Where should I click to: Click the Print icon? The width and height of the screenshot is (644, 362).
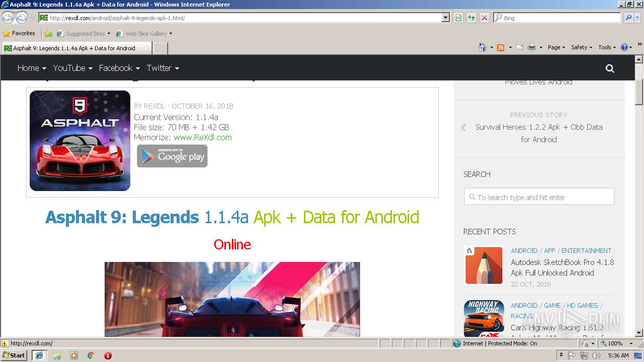point(532,47)
